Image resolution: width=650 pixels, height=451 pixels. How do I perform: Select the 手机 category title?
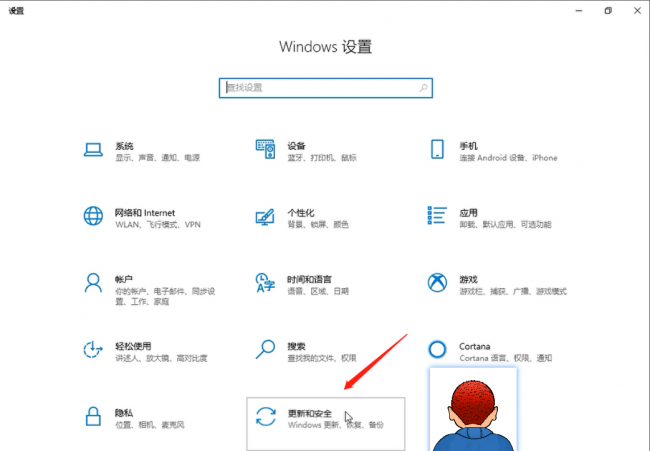(x=468, y=146)
